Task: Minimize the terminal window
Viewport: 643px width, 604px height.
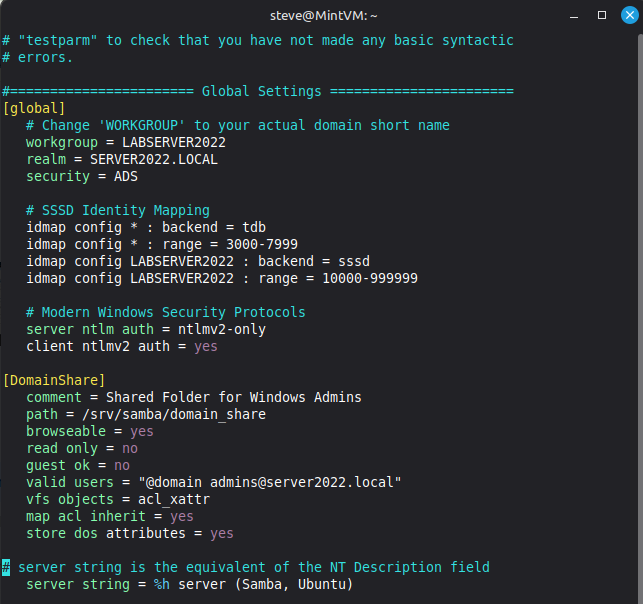Action: pos(574,15)
